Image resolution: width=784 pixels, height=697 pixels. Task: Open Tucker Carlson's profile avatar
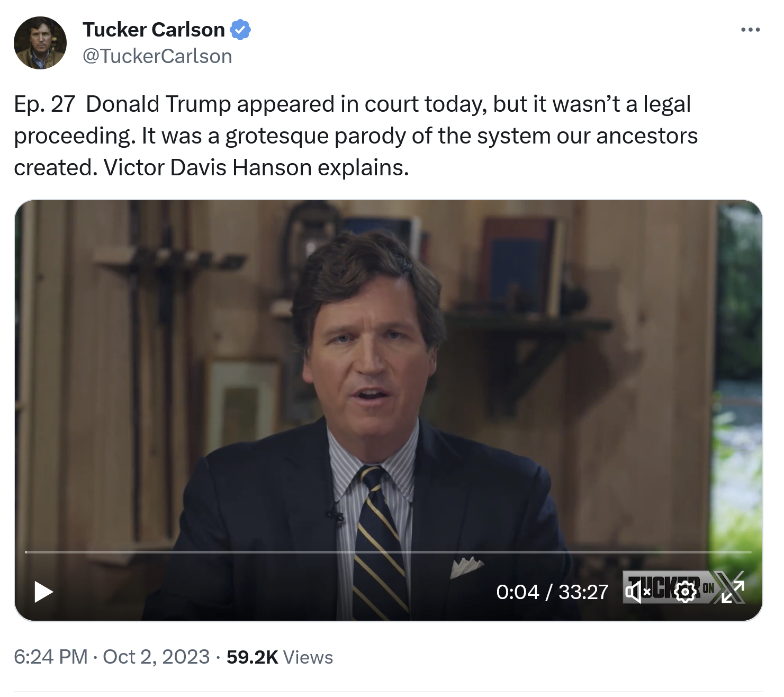(40, 43)
